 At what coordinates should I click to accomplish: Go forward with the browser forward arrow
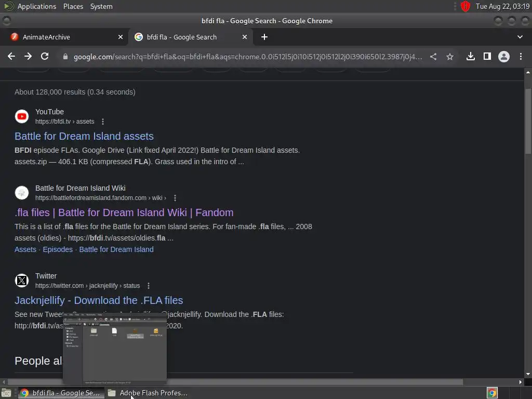[28, 56]
